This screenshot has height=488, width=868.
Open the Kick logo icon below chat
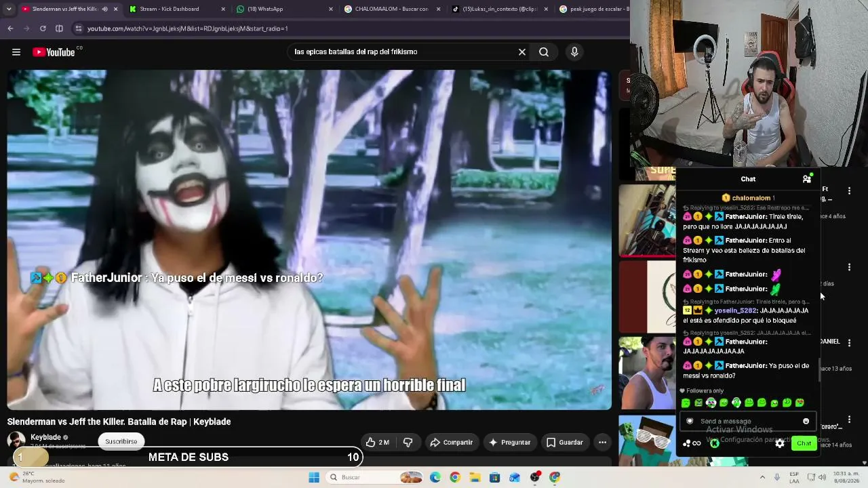tap(714, 443)
